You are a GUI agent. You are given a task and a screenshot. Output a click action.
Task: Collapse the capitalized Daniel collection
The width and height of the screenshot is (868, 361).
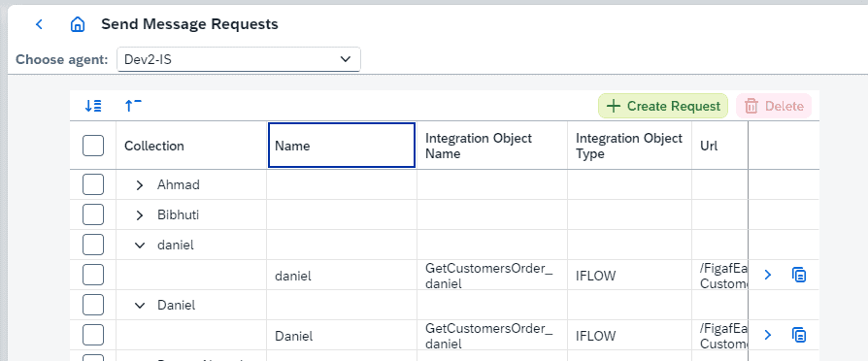pyautogui.click(x=140, y=305)
